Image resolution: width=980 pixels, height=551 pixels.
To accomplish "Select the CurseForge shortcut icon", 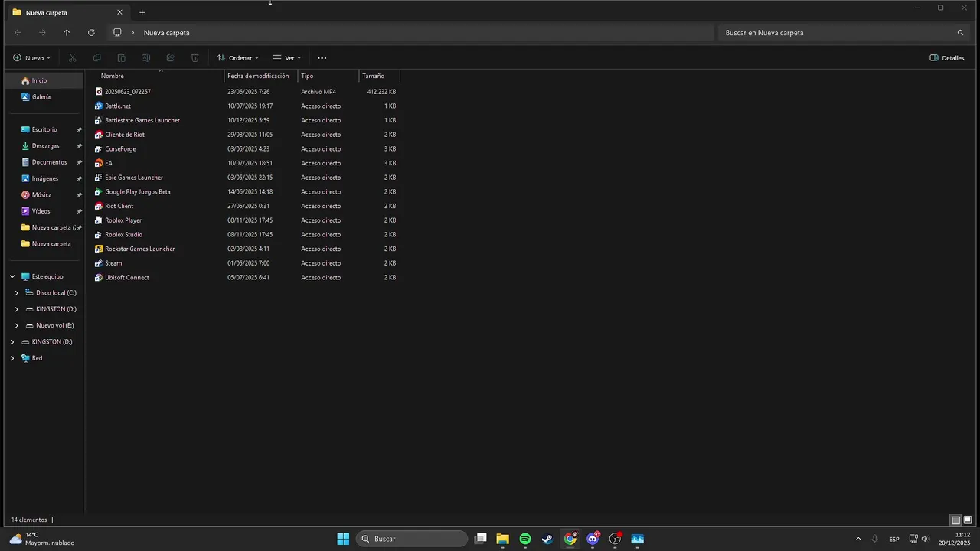I will [99, 149].
